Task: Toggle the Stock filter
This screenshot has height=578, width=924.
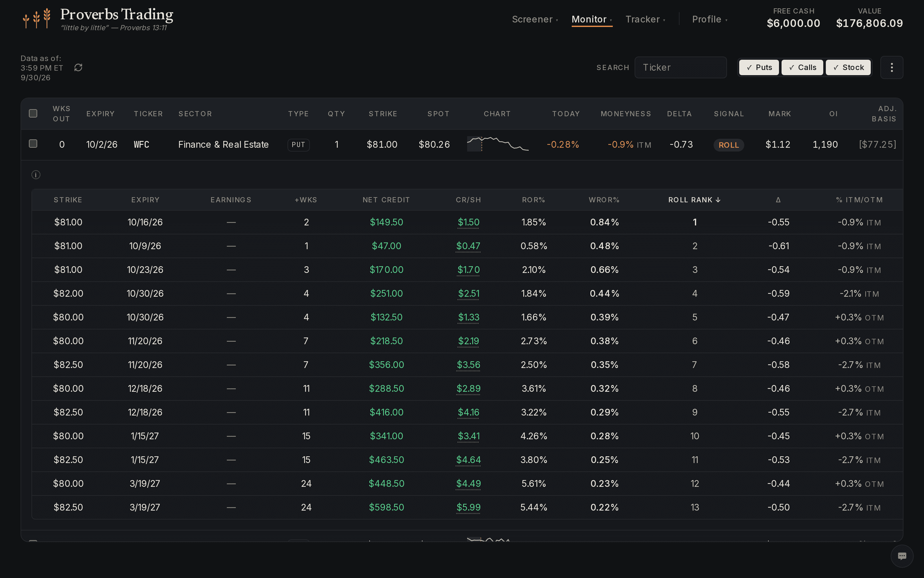Action: (x=848, y=68)
